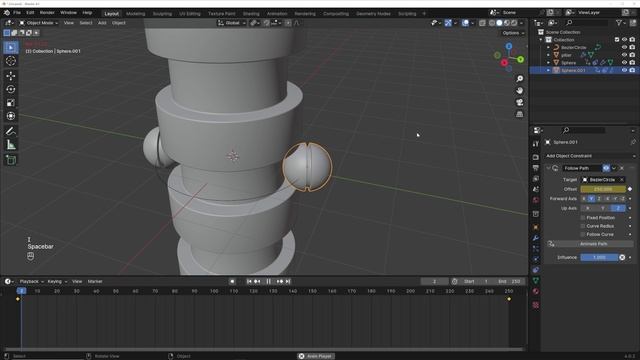Toggle camera view icon in viewport
Viewport: 640px width, 360px height.
coord(520,102)
